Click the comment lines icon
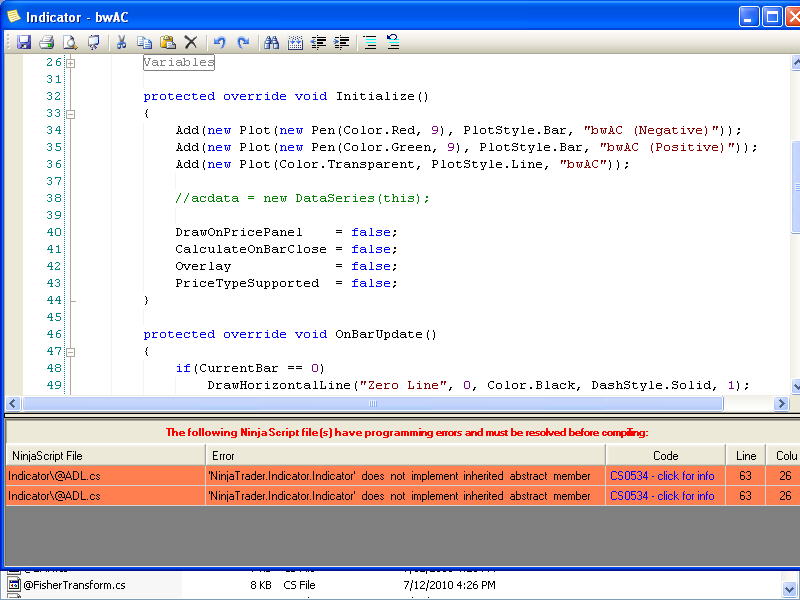This screenshot has width=800, height=600. 370,42
